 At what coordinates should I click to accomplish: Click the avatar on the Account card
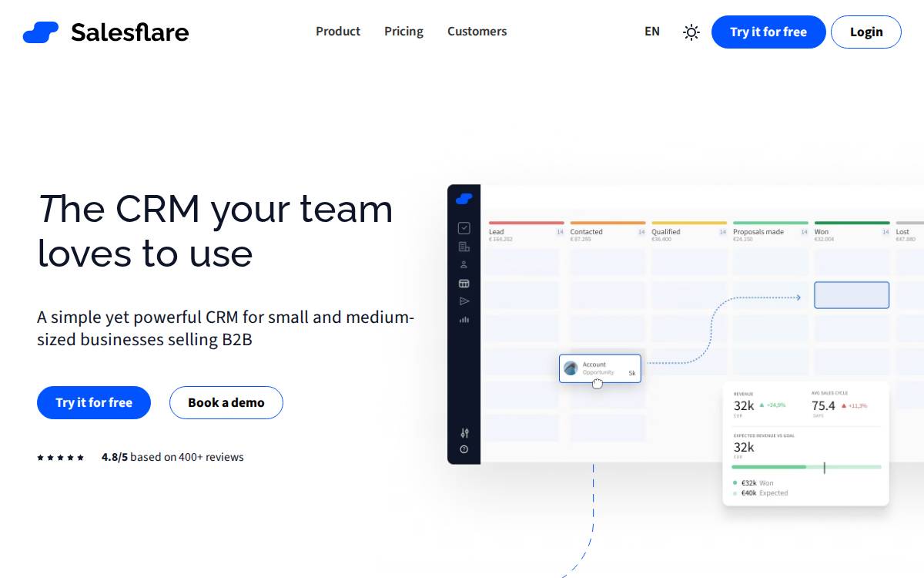coord(571,368)
